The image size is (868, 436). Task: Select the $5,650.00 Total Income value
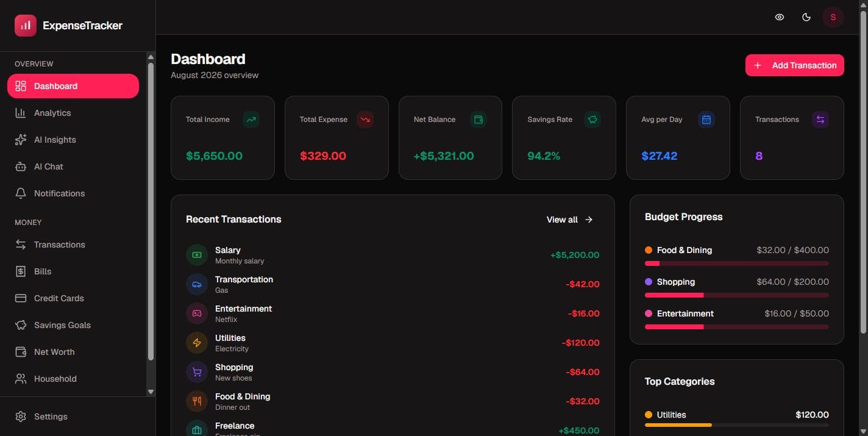tap(214, 156)
